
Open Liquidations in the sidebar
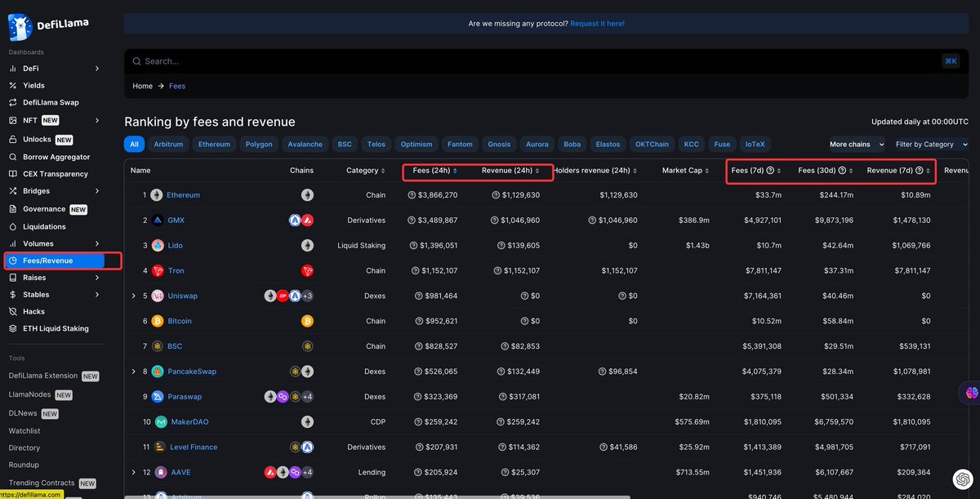(44, 226)
